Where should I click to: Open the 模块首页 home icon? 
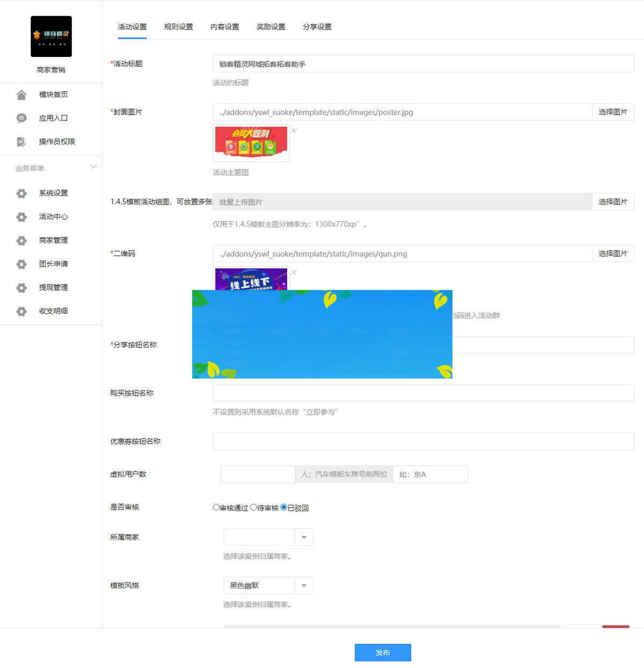[x=21, y=95]
